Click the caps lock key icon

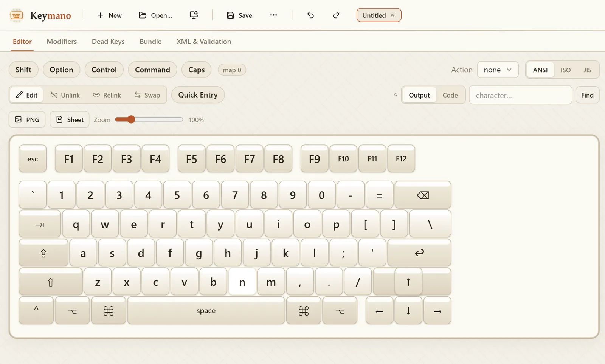43,253
